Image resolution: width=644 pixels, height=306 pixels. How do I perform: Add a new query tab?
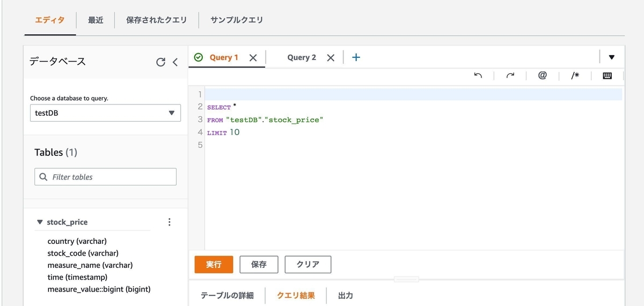click(x=356, y=57)
